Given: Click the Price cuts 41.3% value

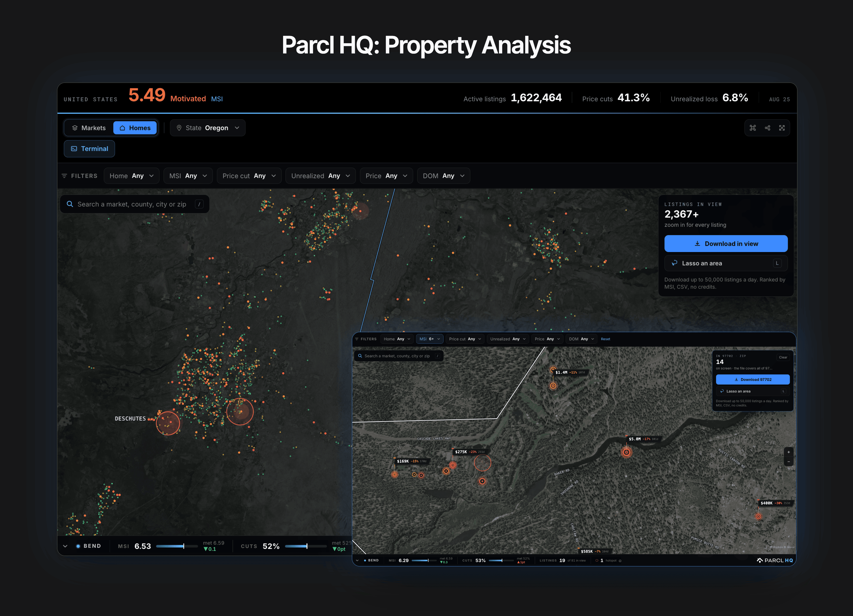Looking at the screenshot, I should point(633,98).
